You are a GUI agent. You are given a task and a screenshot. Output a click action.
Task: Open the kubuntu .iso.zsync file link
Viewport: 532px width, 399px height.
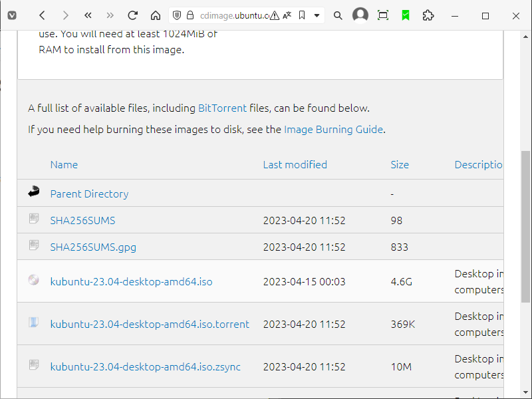[x=146, y=367]
